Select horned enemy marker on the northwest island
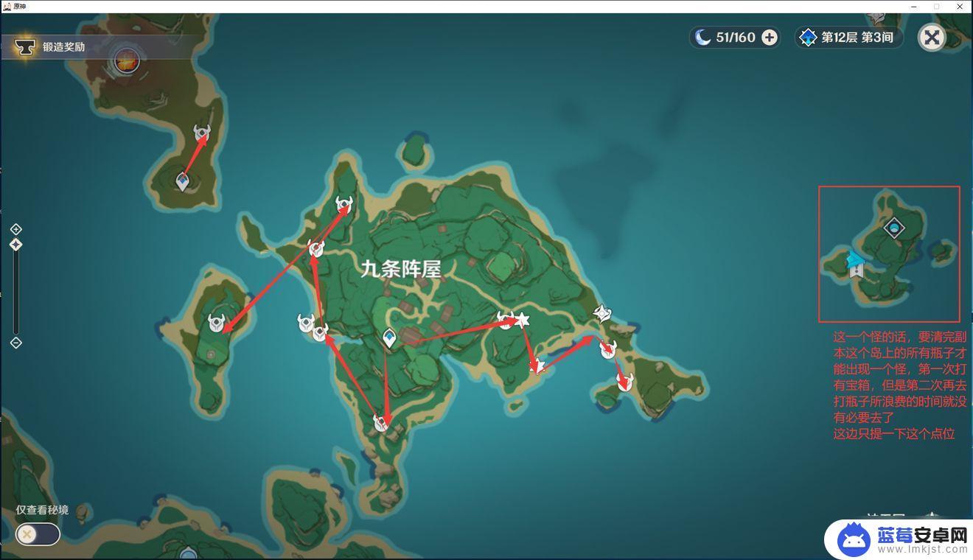 (202, 133)
